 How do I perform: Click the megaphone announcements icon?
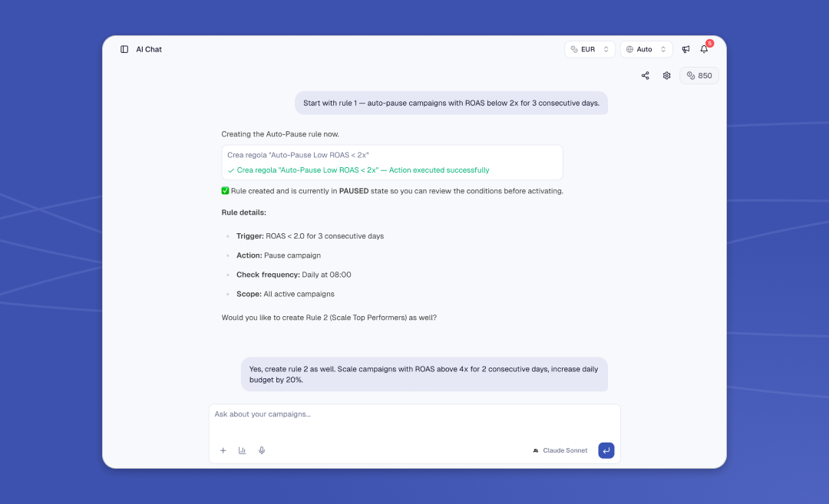pyautogui.click(x=685, y=49)
